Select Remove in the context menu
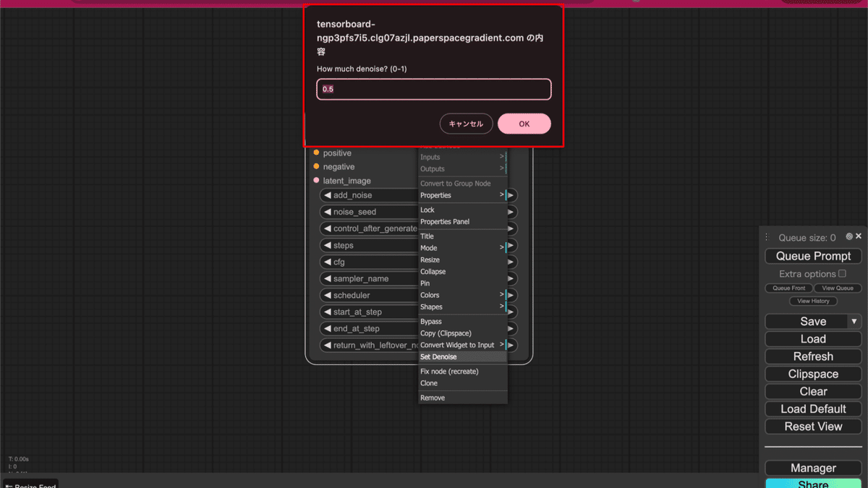 tap(463, 398)
